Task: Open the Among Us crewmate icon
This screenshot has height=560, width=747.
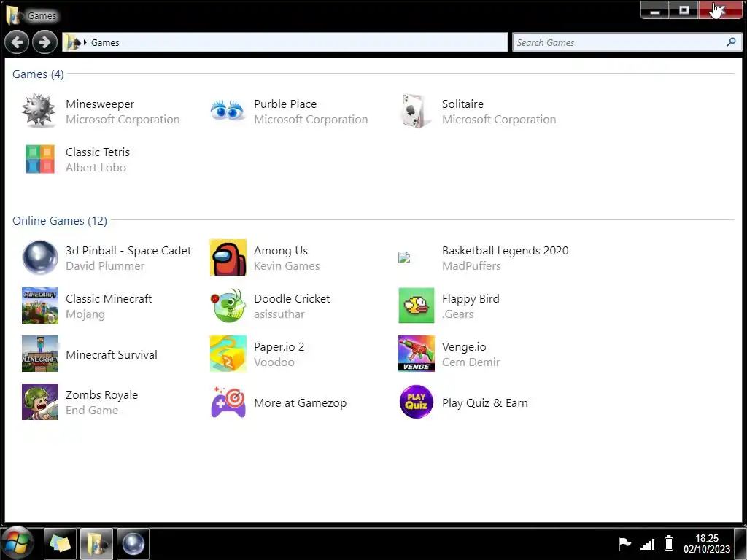Action: tap(228, 257)
